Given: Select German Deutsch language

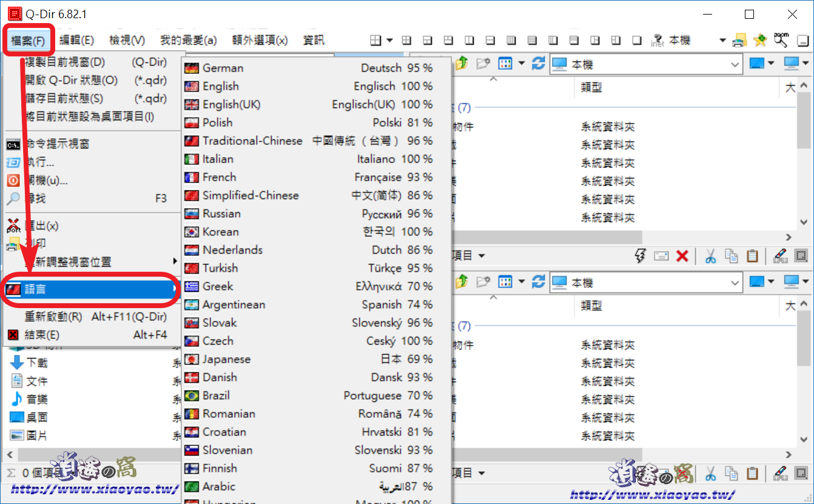Looking at the screenshot, I should (317, 68).
